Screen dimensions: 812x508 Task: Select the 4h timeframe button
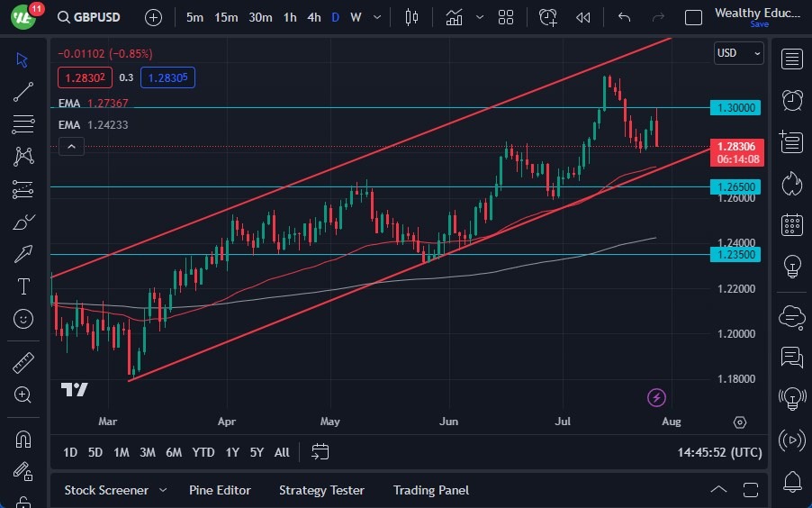pyautogui.click(x=313, y=17)
